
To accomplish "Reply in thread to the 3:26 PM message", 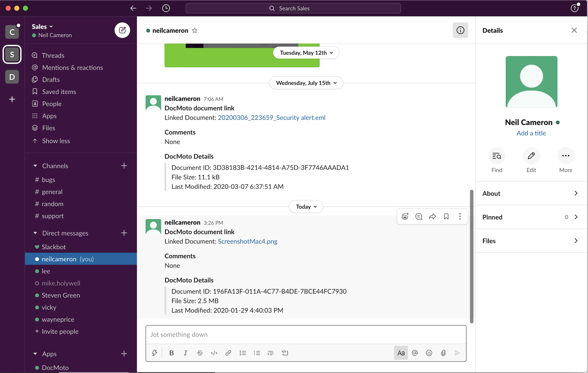I will (419, 216).
